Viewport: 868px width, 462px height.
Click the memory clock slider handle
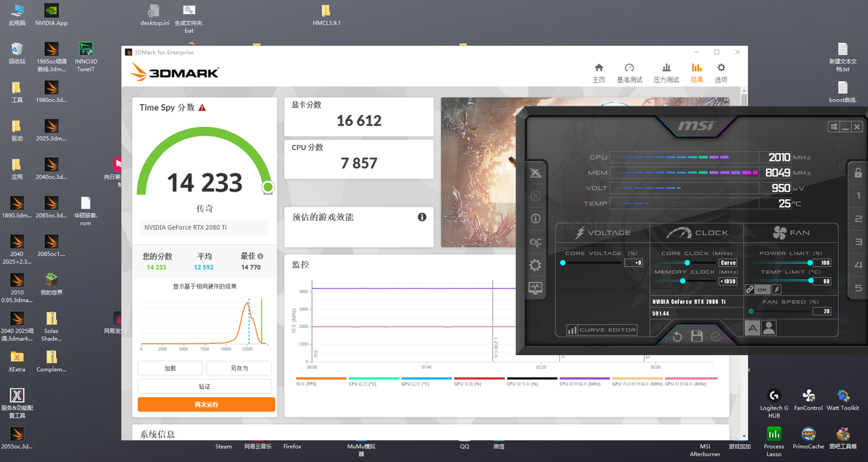(682, 281)
